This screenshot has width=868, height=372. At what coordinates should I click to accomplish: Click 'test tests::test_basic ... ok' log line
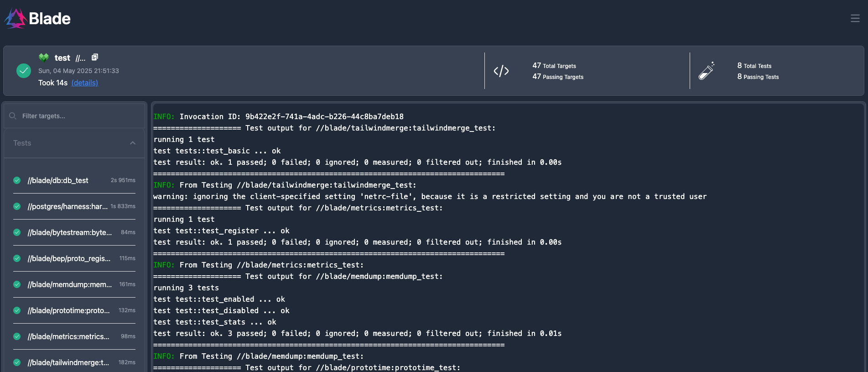pyautogui.click(x=217, y=151)
